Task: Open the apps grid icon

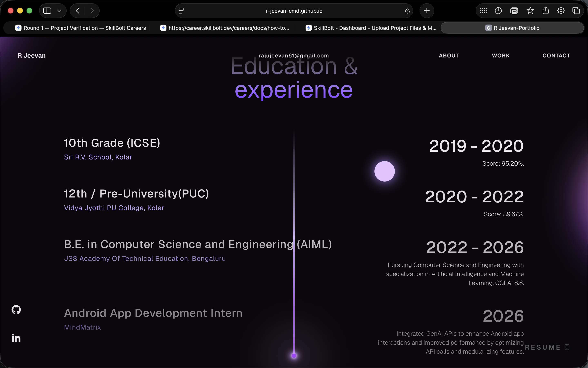Action: [483, 11]
